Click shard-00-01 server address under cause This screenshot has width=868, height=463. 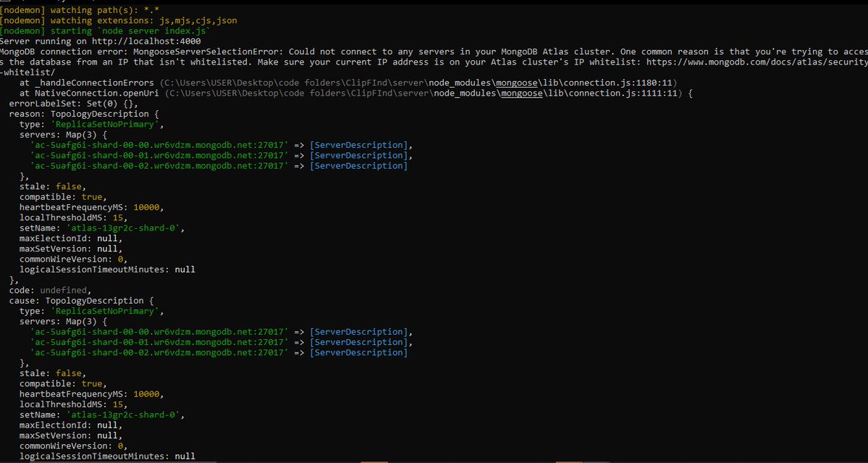pos(159,342)
